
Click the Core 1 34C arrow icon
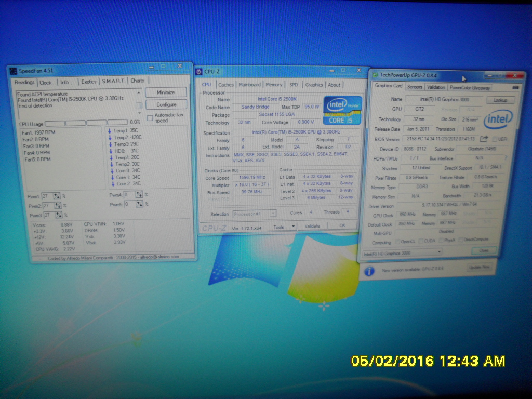pos(112,177)
